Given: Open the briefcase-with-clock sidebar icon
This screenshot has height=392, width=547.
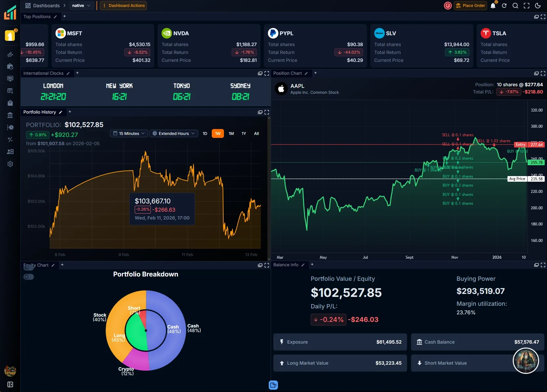Looking at the screenshot, I should [x=10, y=66].
